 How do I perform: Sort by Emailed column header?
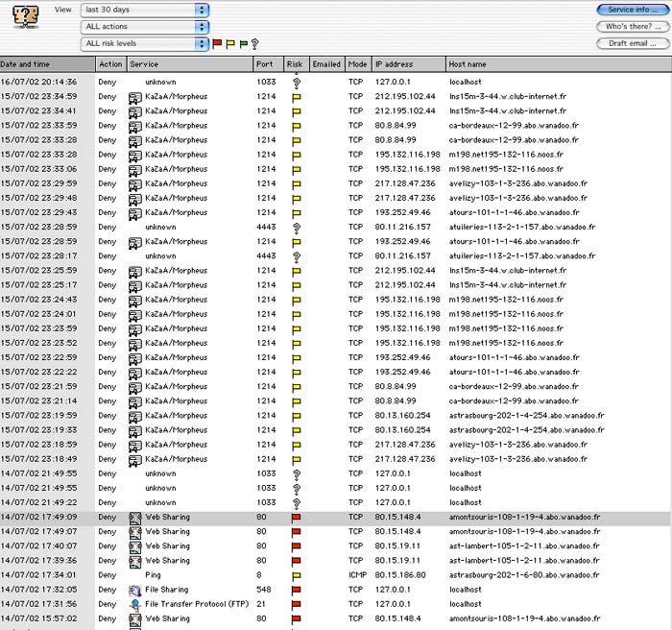(326, 64)
